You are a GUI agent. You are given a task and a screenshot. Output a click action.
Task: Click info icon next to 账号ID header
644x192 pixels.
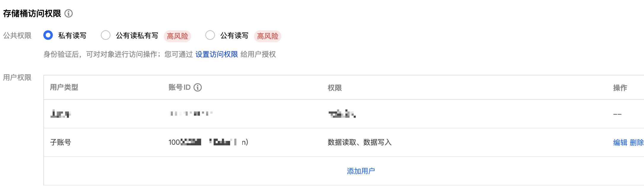click(198, 87)
